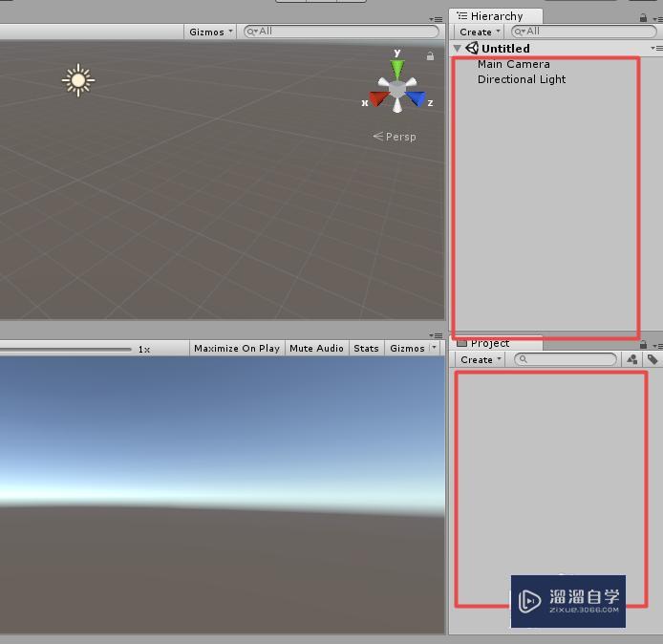Toggle Mute Audio in Game view
The width and height of the screenshot is (663, 644).
(x=316, y=349)
